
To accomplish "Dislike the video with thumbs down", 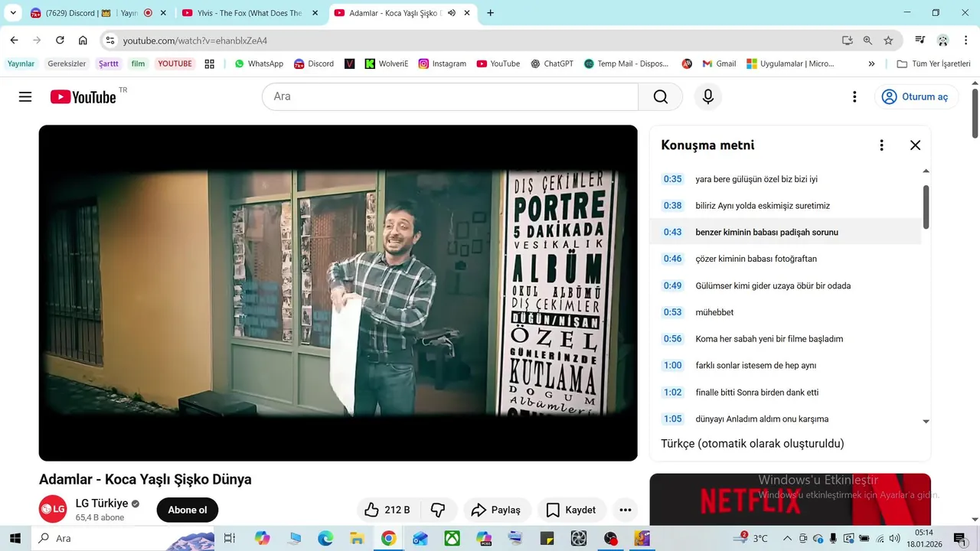I will coord(438,510).
